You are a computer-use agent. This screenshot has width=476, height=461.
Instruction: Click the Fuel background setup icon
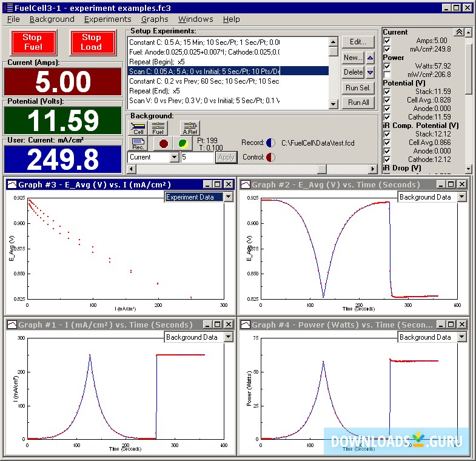pos(158,128)
